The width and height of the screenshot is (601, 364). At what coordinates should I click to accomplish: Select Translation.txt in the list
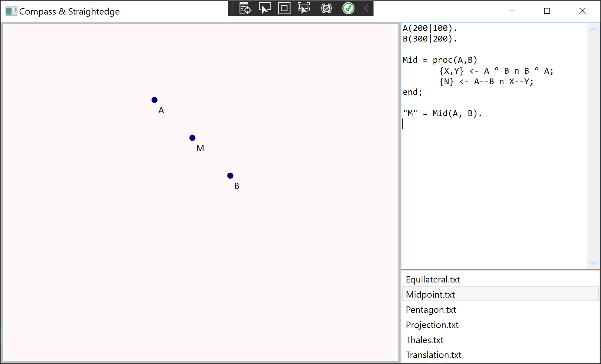(433, 355)
